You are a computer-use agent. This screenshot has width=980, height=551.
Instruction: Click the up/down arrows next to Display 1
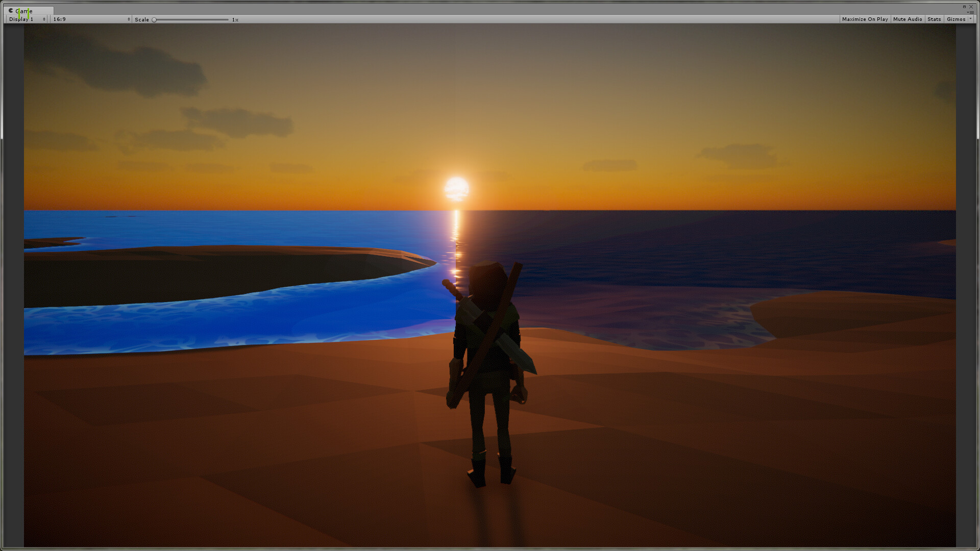[x=44, y=19]
